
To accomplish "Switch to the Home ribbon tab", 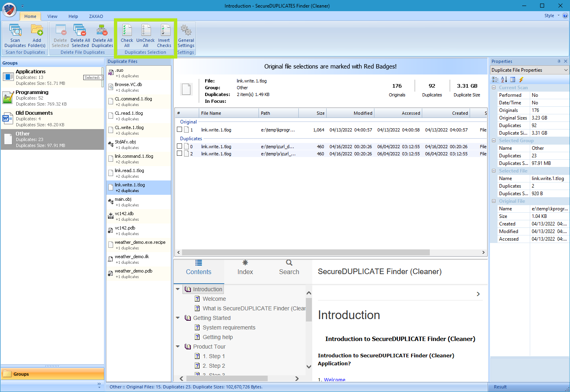I will pos(30,16).
